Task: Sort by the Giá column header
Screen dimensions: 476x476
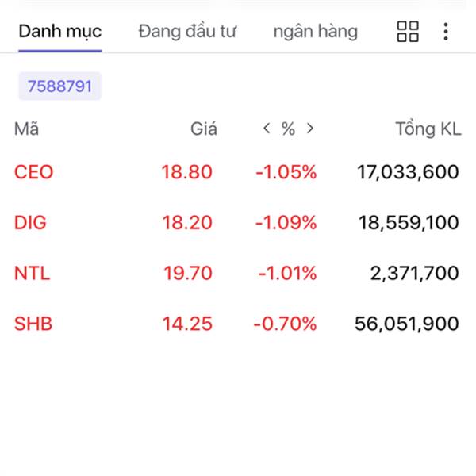Action: (204, 129)
